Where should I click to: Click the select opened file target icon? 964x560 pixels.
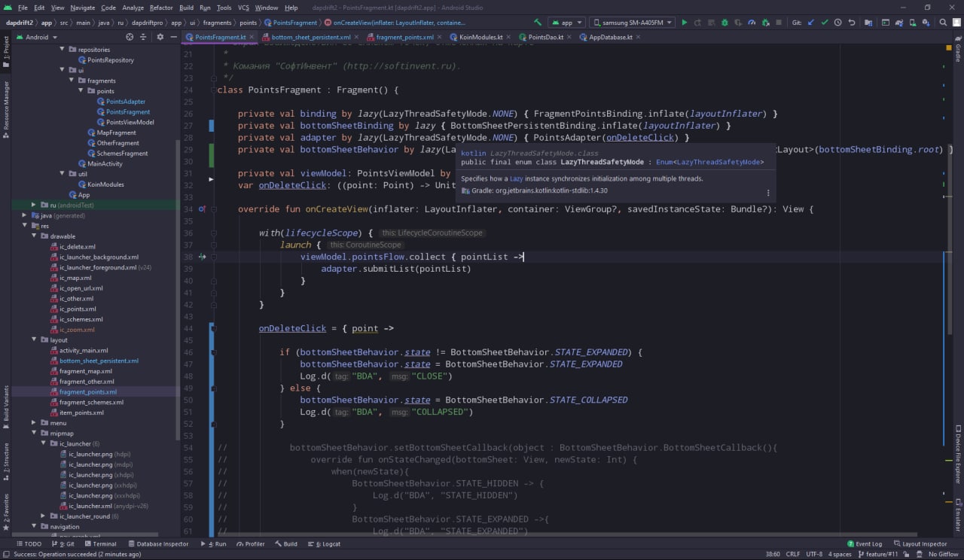[x=130, y=37]
